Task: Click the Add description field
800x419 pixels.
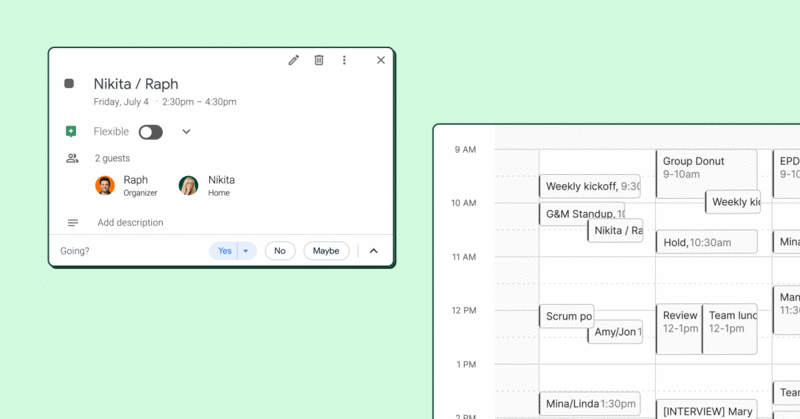Action: point(130,223)
